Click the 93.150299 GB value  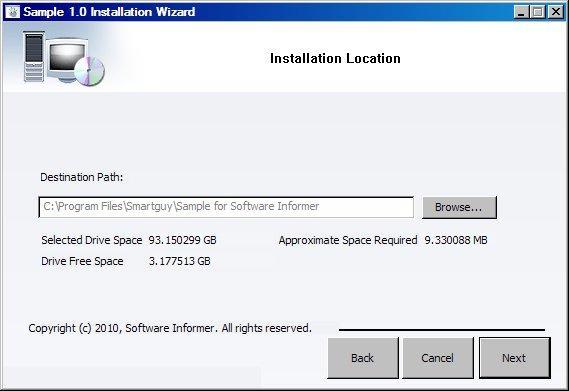183,240
